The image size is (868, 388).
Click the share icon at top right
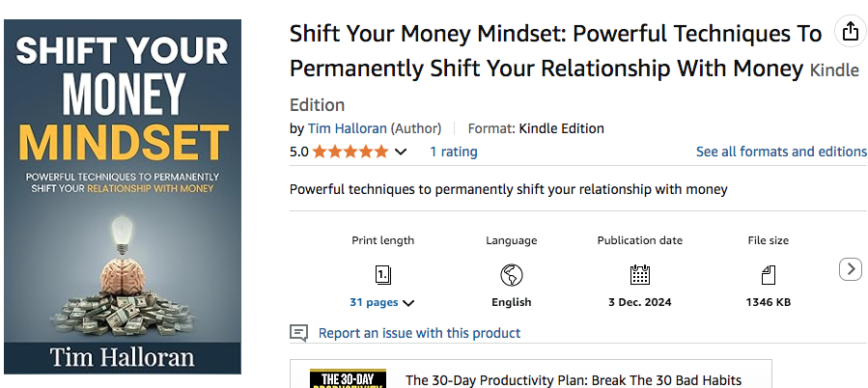click(850, 32)
